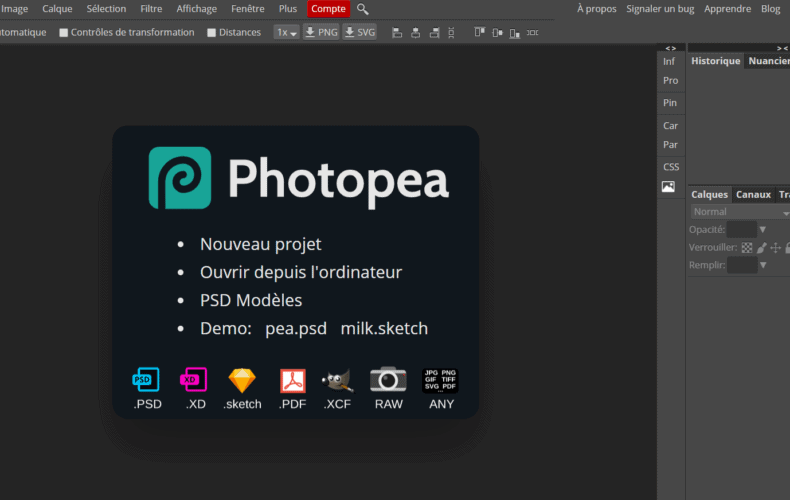Export as SVG button
Image resolution: width=790 pixels, height=500 pixels.
(360, 33)
